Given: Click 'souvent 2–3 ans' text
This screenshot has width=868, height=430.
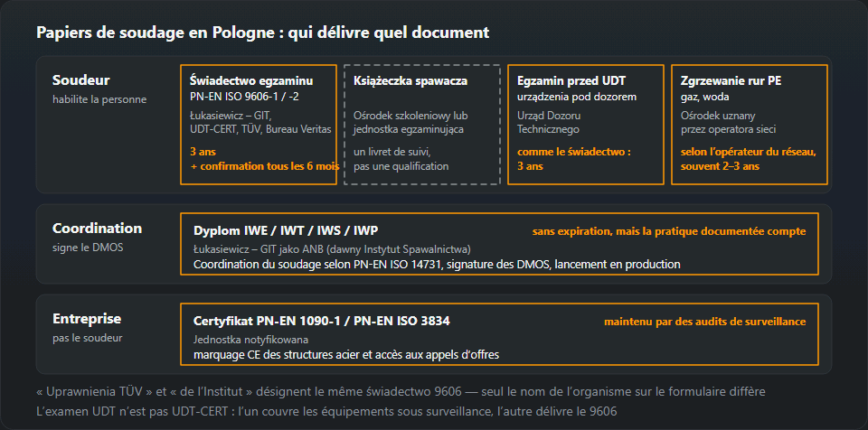Looking at the screenshot, I should 720,166.
